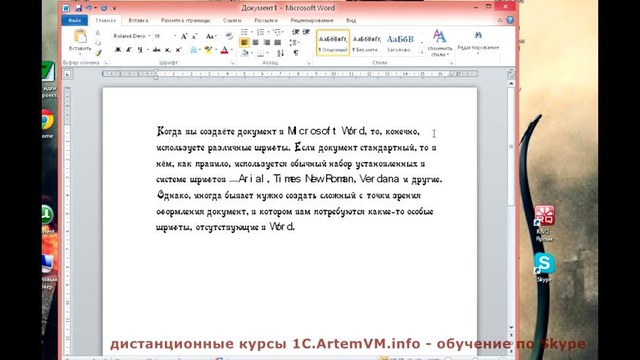Screen dimensions: 640x360
Task: Open the Change Case Aa menu
Action: [210, 36]
